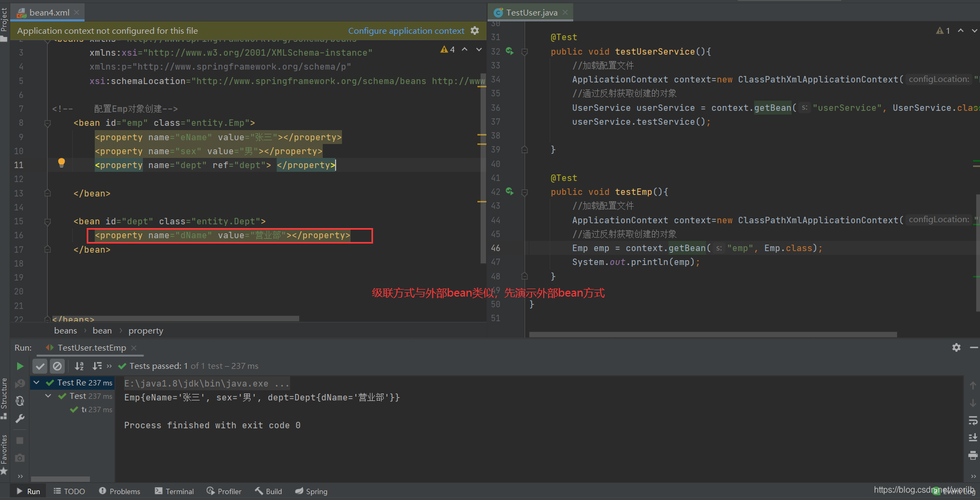Open the Build tool window

[x=268, y=491]
